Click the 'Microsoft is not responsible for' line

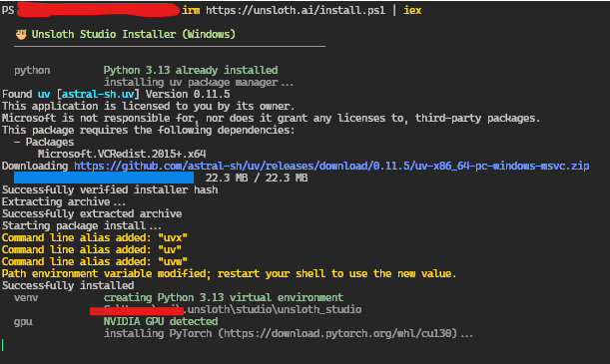pos(272,118)
